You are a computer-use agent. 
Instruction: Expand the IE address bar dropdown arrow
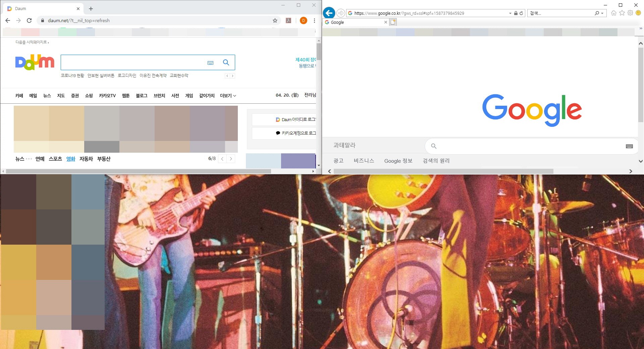point(510,13)
